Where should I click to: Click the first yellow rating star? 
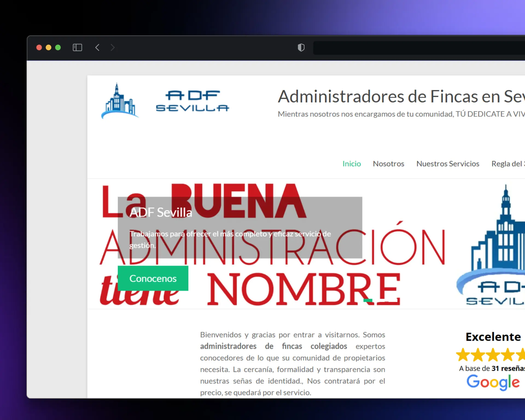(x=463, y=354)
